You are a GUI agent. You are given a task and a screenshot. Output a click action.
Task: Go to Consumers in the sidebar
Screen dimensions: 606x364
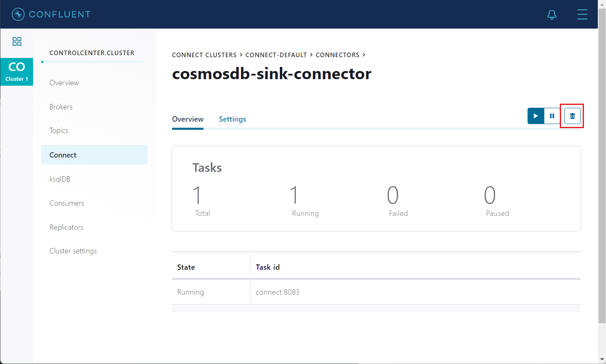coord(67,203)
